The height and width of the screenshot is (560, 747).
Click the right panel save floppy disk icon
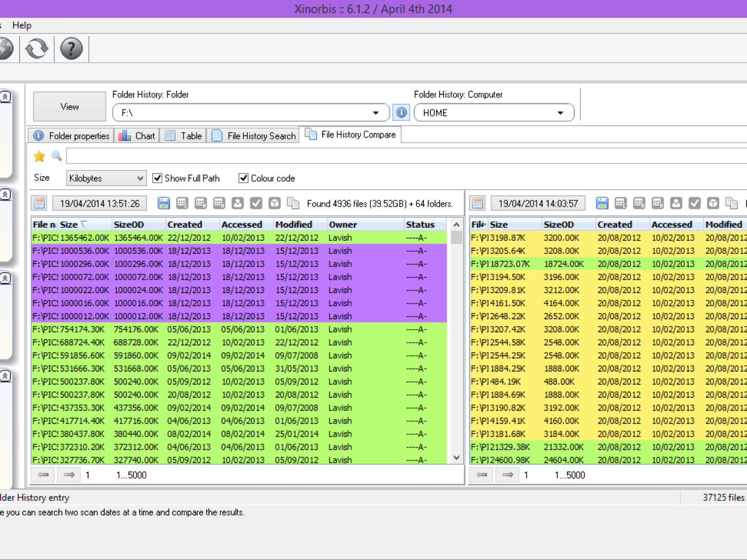click(602, 203)
